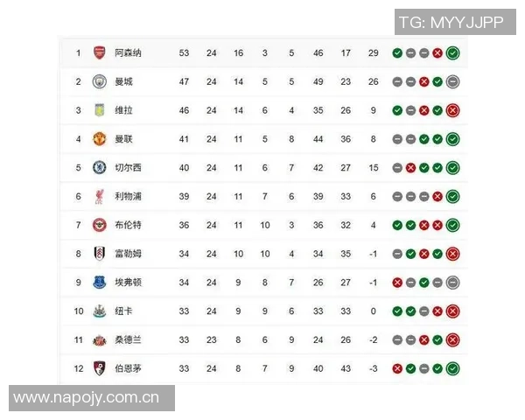Click the latest draw icon in 埃弗顿 row
The width and height of the screenshot is (525, 420).
coord(452,283)
